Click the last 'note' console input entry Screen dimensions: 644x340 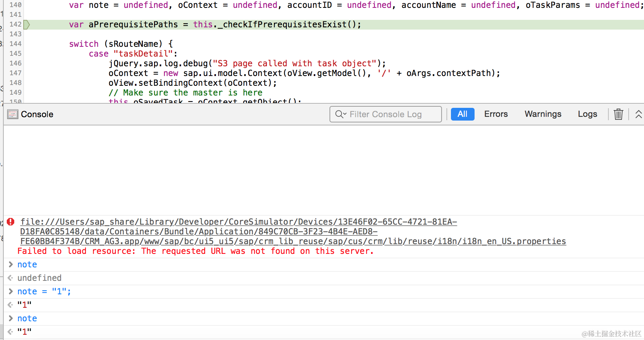coord(27,319)
